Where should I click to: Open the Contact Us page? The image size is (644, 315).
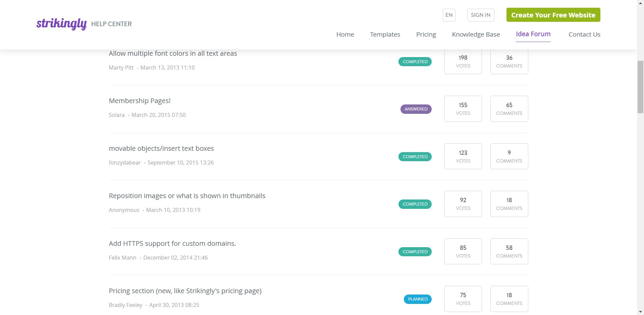pyautogui.click(x=584, y=34)
